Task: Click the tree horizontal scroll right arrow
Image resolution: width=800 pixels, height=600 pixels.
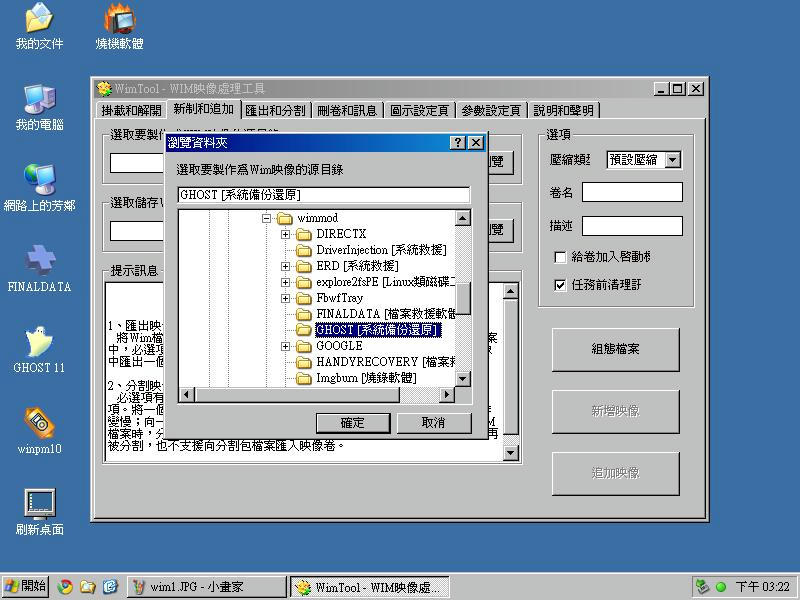Action: tap(447, 394)
